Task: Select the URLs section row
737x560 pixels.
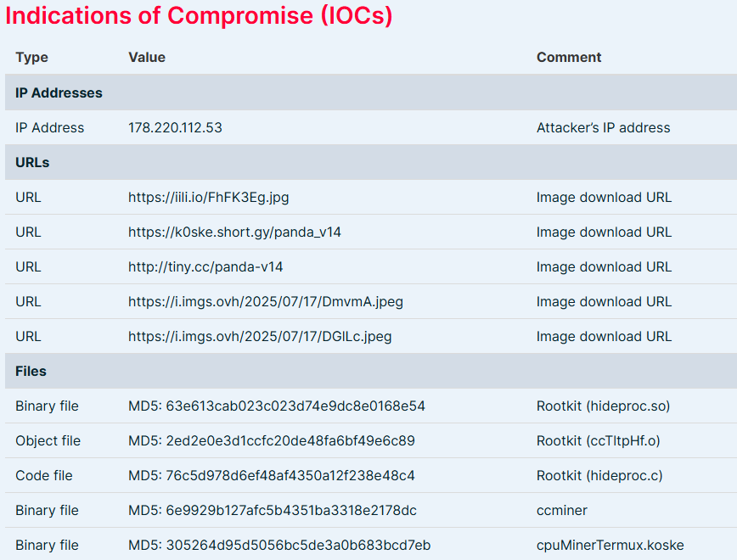Action: (32, 162)
